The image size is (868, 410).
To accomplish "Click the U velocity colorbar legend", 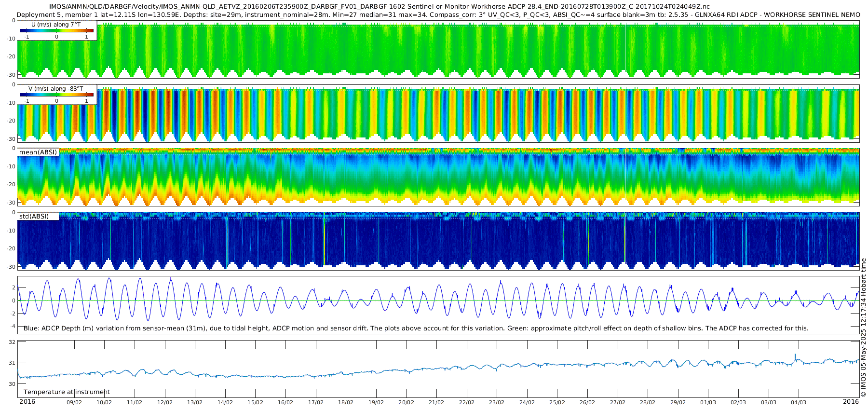I will click(56, 31).
